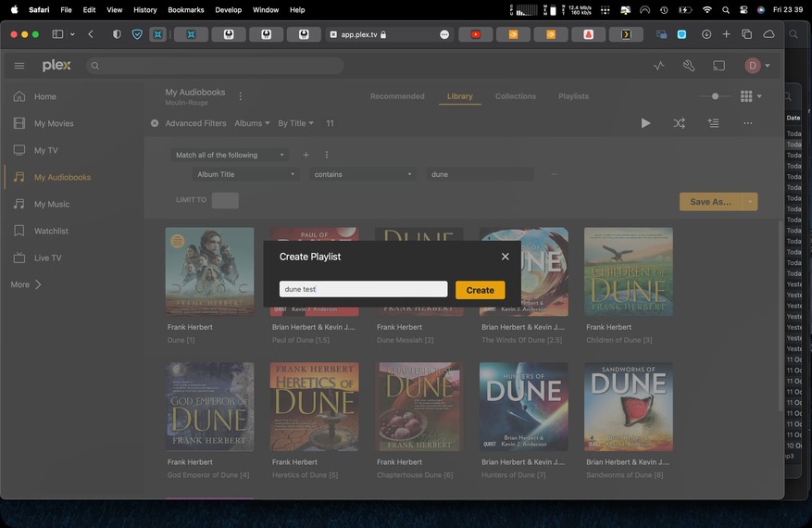Open the Activity pulse icon

coord(658,66)
